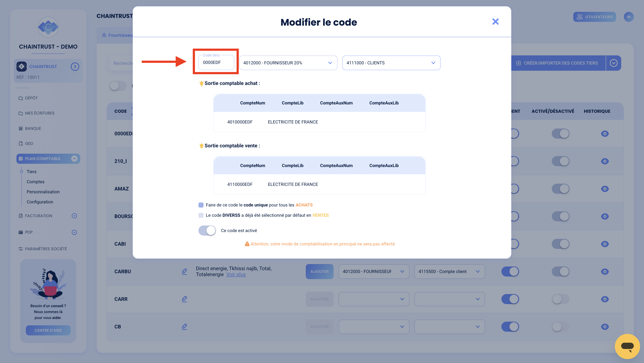
Task: Open the dropdown arrow beside CRÉER/IMPORTER
Action: click(614, 63)
